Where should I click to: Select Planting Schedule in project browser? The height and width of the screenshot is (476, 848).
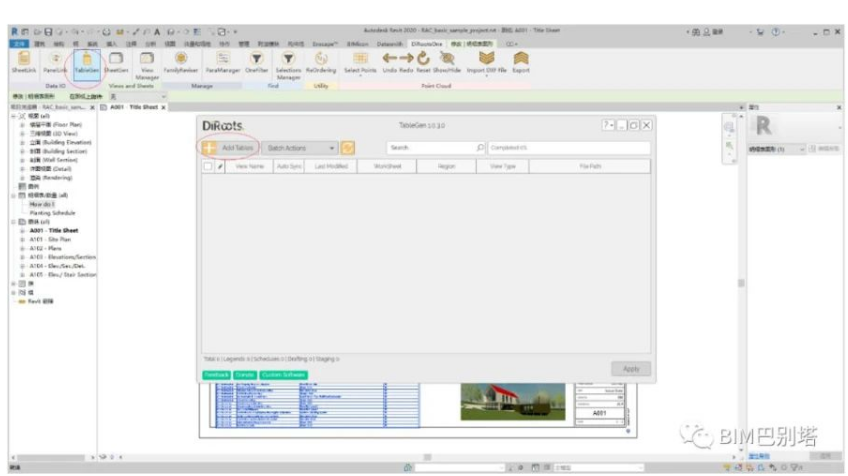pos(52,213)
